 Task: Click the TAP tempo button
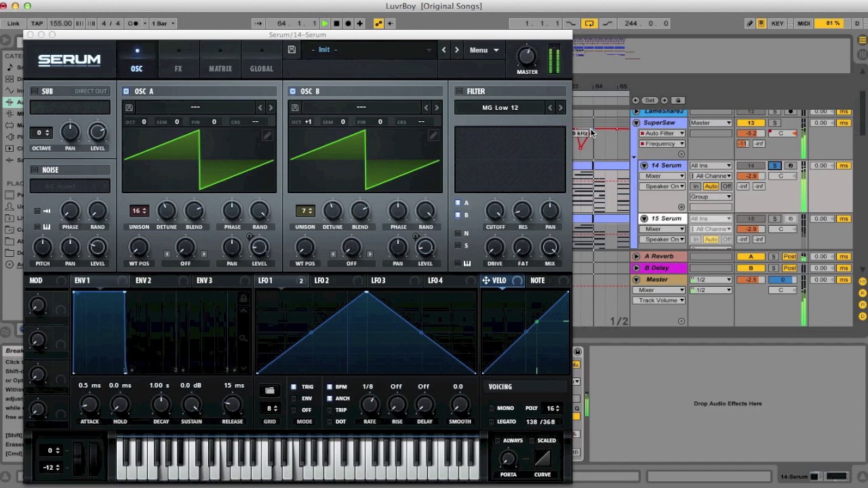pyautogui.click(x=37, y=23)
